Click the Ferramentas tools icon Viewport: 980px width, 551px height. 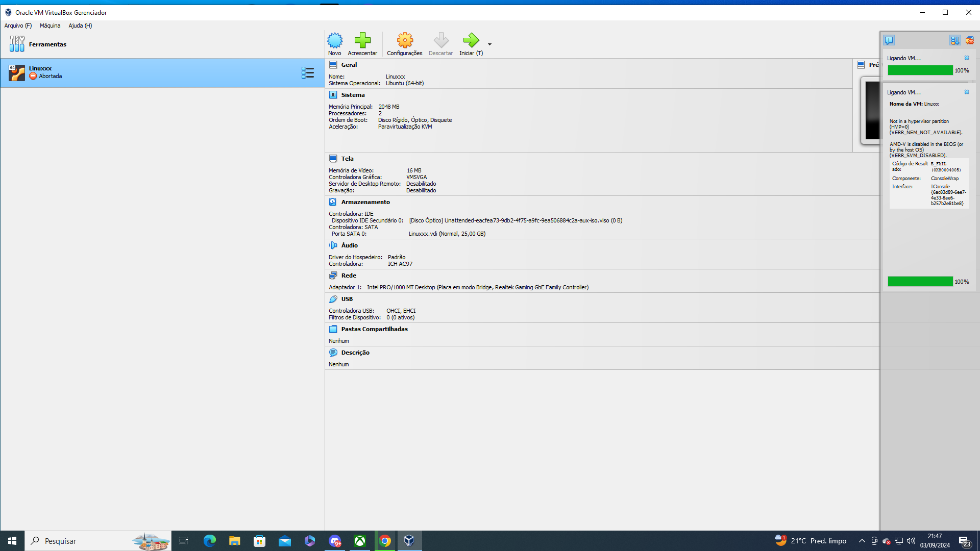pyautogui.click(x=17, y=44)
